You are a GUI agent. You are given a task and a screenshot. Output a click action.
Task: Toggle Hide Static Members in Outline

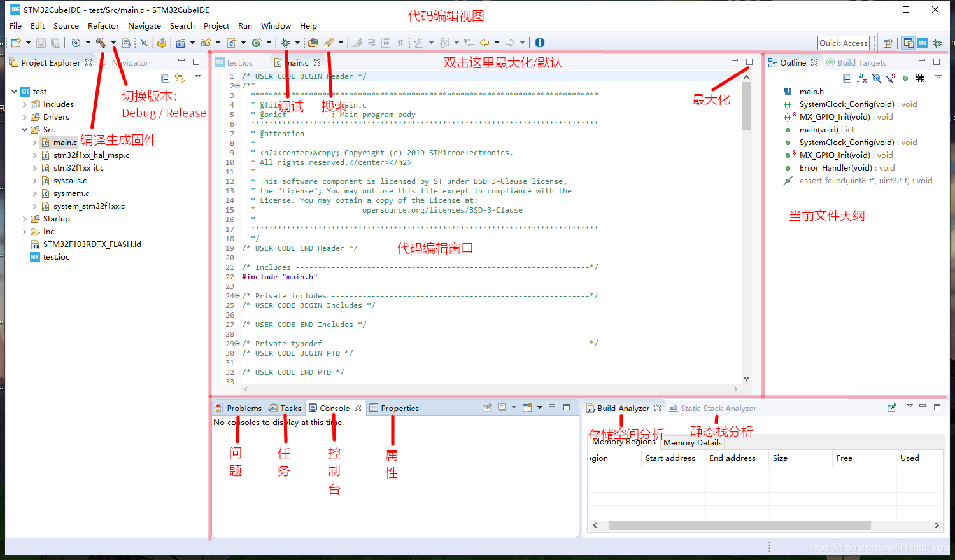(891, 78)
